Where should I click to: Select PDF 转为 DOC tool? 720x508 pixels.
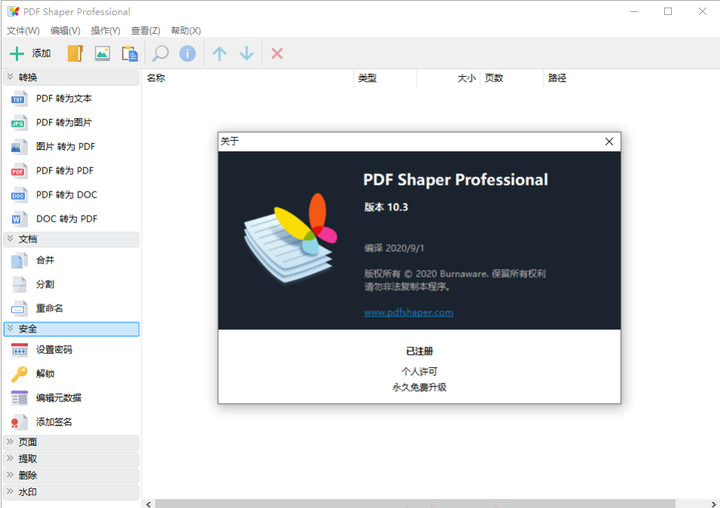coord(71,195)
